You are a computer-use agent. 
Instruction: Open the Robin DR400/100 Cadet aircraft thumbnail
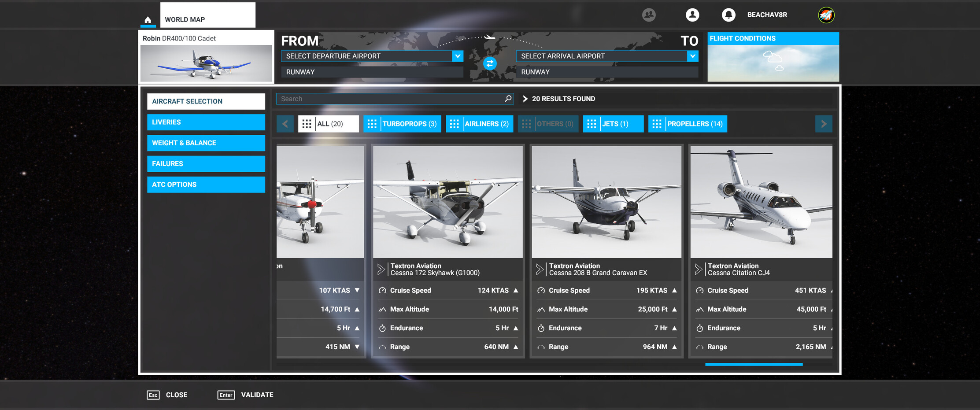pyautogui.click(x=206, y=63)
